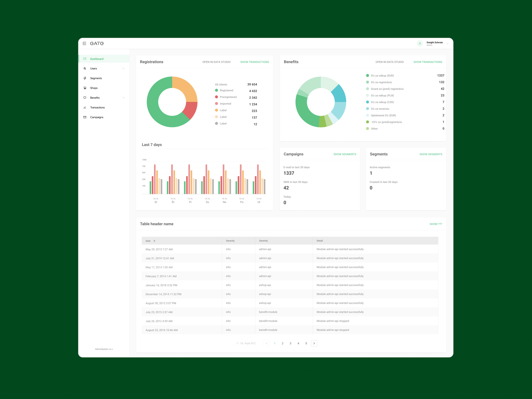This screenshot has width=532, height=399.
Task: Click the Segments tag icon
Action: (85, 78)
